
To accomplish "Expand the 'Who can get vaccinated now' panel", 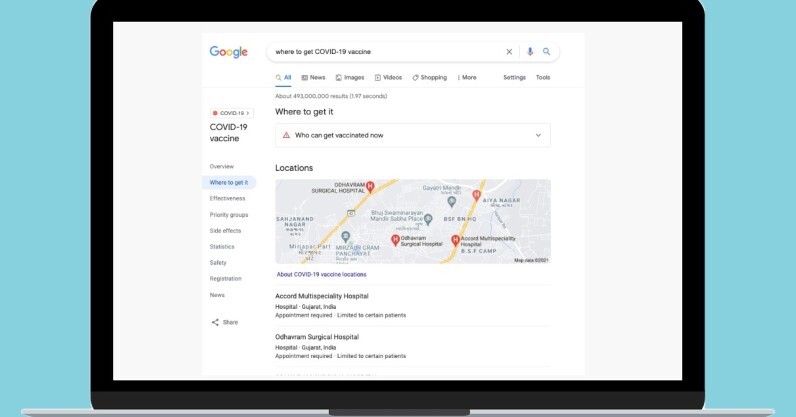I will pyautogui.click(x=538, y=135).
